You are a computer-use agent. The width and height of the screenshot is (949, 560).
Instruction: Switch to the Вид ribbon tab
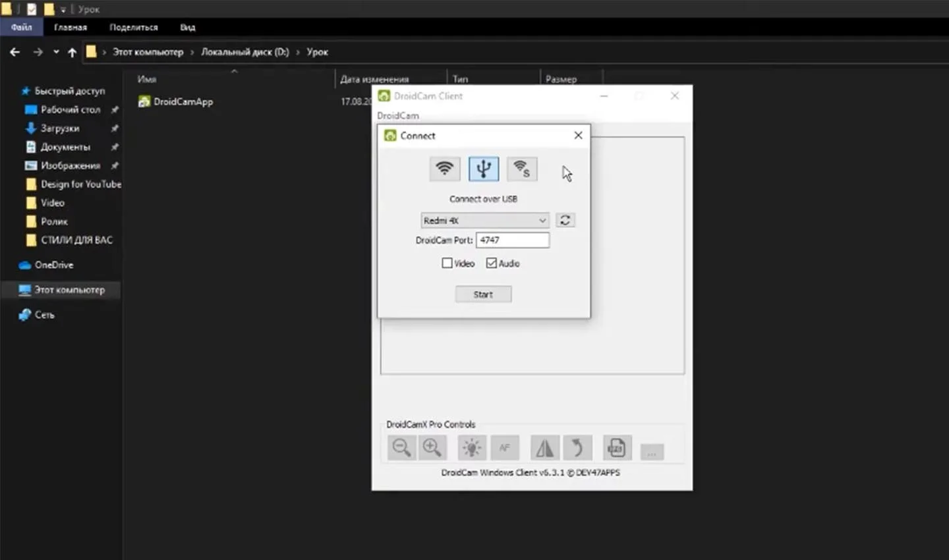[188, 27]
